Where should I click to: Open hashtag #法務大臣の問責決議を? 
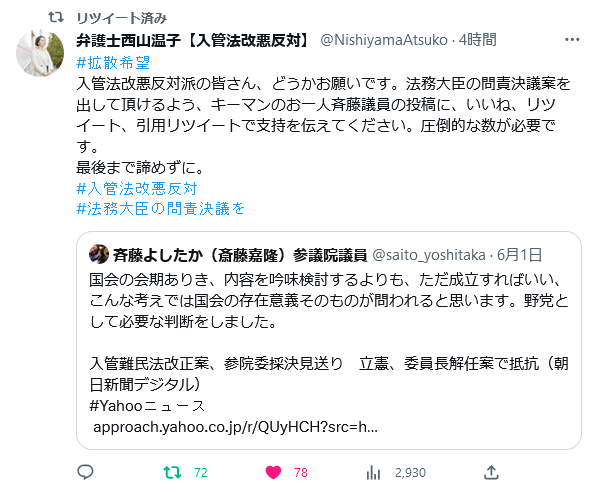tap(160, 209)
